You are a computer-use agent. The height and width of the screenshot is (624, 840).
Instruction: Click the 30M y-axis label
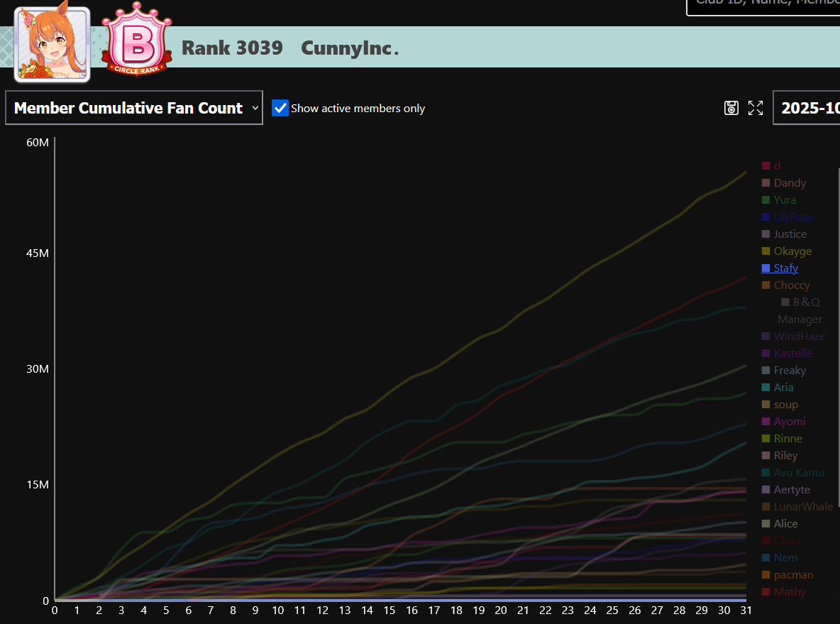38,369
